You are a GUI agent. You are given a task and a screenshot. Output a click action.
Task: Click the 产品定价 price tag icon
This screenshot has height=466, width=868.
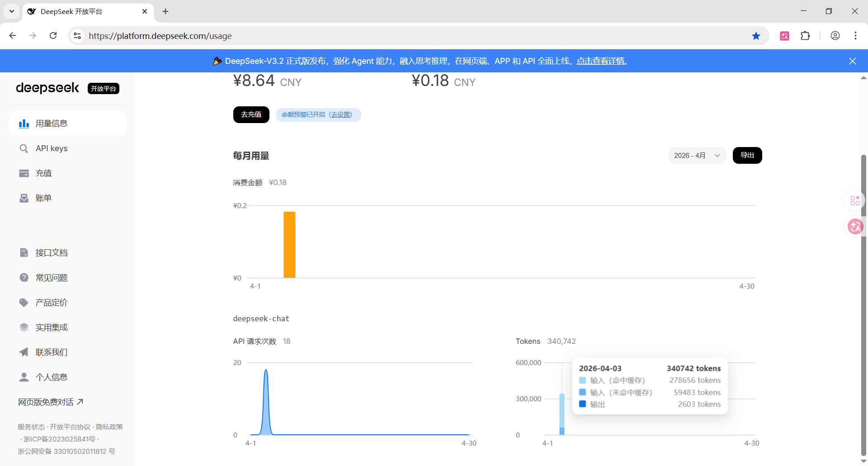24,302
